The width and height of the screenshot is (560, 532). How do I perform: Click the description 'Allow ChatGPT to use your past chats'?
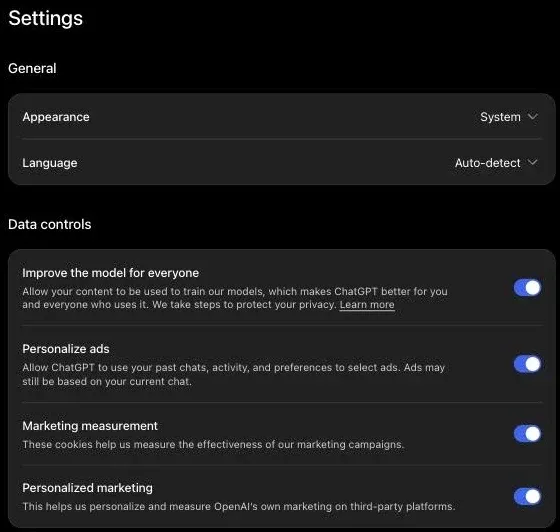[234, 374]
